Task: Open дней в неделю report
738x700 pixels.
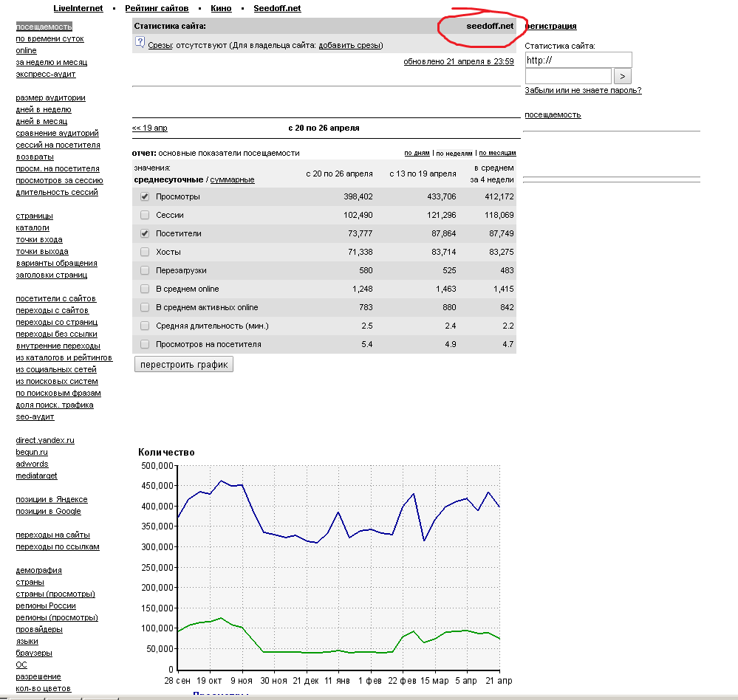Action: [44, 109]
